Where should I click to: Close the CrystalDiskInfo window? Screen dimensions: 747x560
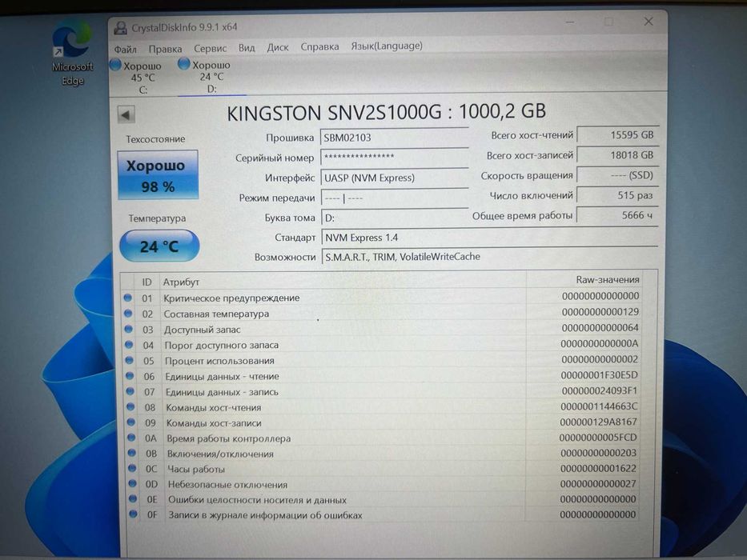coord(649,22)
